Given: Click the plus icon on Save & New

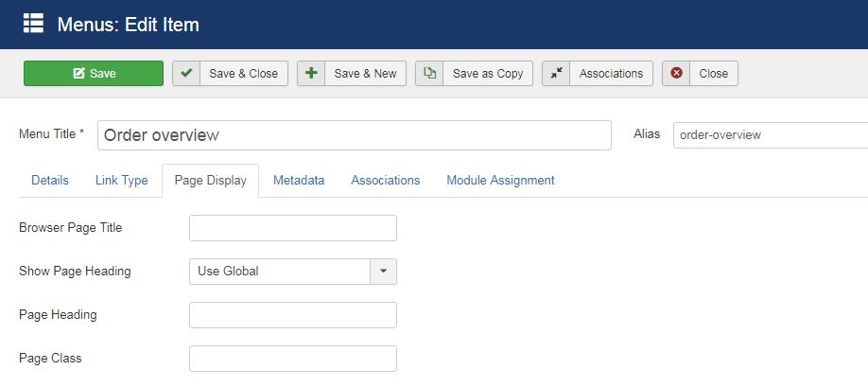Looking at the screenshot, I should 311,74.
